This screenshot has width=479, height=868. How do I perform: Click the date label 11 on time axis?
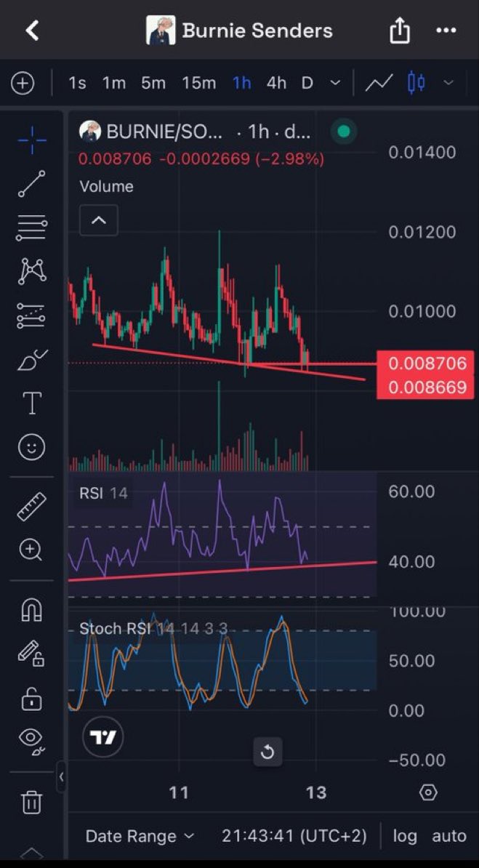coord(178,792)
